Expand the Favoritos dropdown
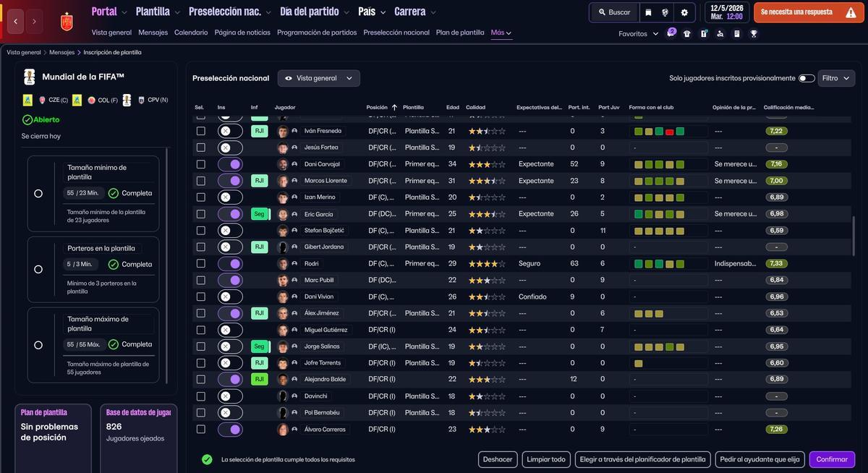The image size is (868, 473). tap(639, 34)
